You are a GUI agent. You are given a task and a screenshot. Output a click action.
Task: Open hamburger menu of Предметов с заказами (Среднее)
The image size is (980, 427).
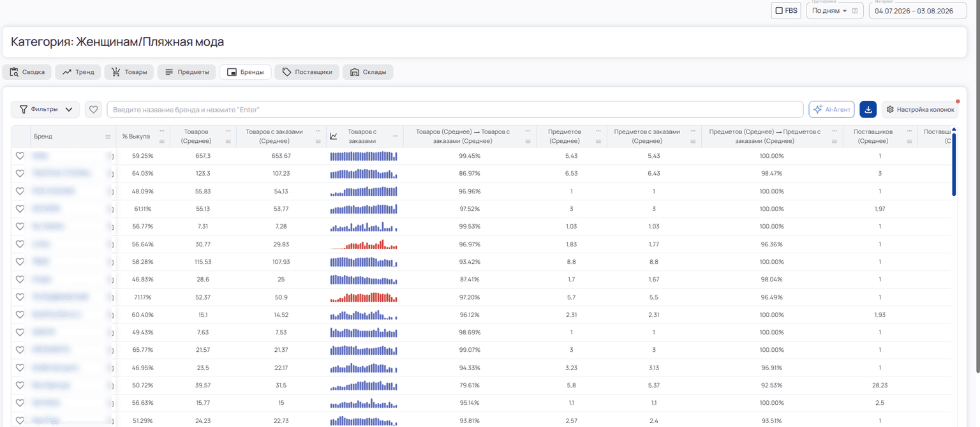coord(694,141)
